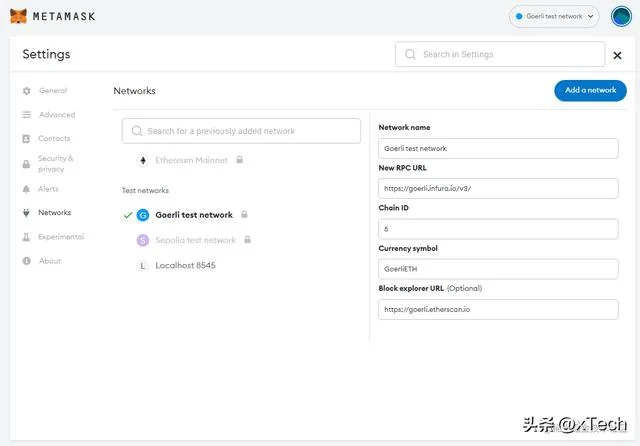
Task: Open General settings
Action: [x=53, y=91]
